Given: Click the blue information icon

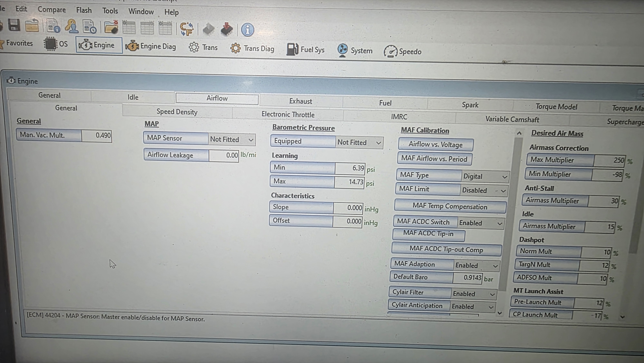Looking at the screenshot, I should tap(247, 30).
